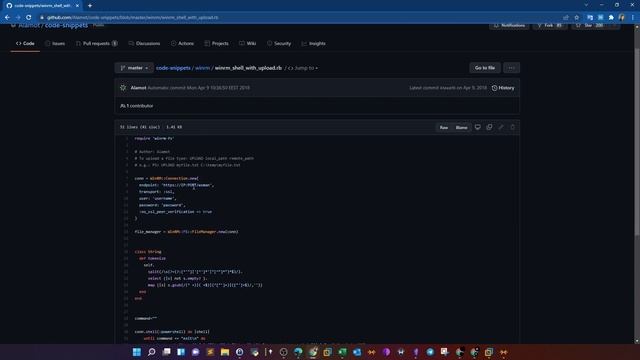The image size is (640, 360).
Task: Open a new browser tab
Action: tap(90, 6)
